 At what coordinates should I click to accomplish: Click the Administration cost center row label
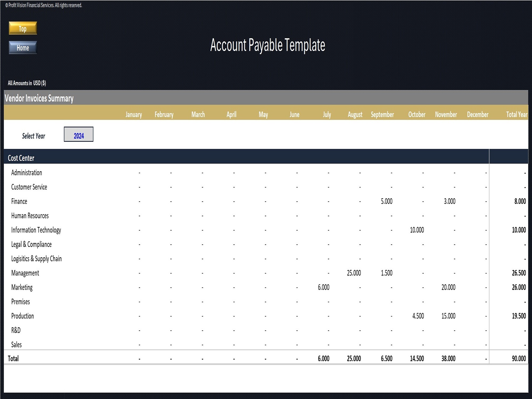click(x=26, y=173)
